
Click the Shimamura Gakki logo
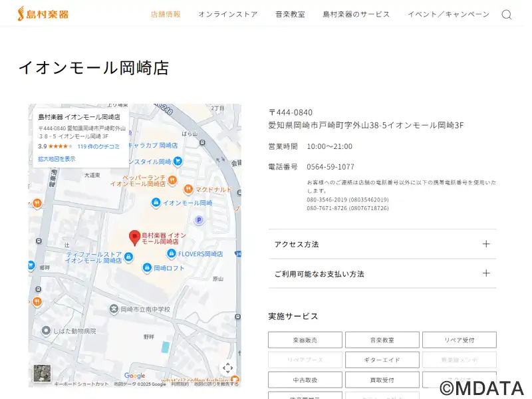point(43,13)
